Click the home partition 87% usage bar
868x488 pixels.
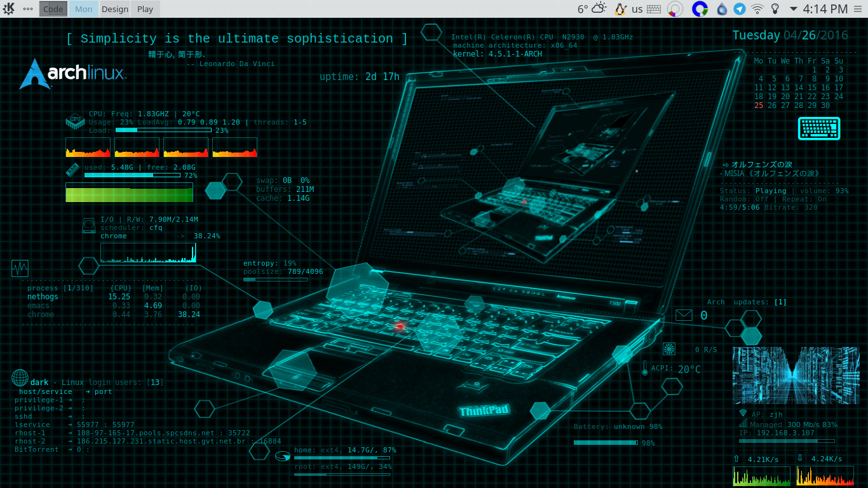click(342, 457)
